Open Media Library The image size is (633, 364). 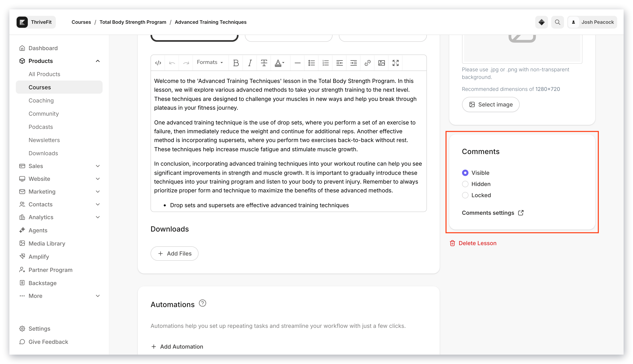[59, 244]
